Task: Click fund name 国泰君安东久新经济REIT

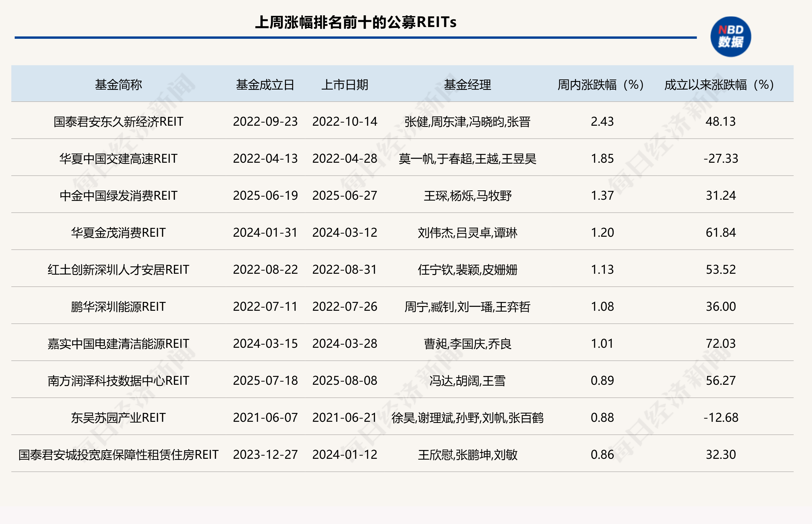Action: pos(118,122)
